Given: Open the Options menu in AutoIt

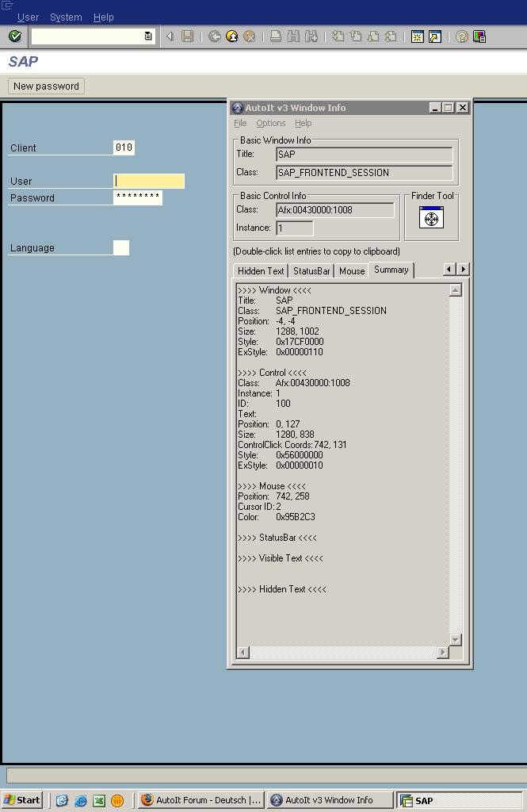Looking at the screenshot, I should (270, 123).
